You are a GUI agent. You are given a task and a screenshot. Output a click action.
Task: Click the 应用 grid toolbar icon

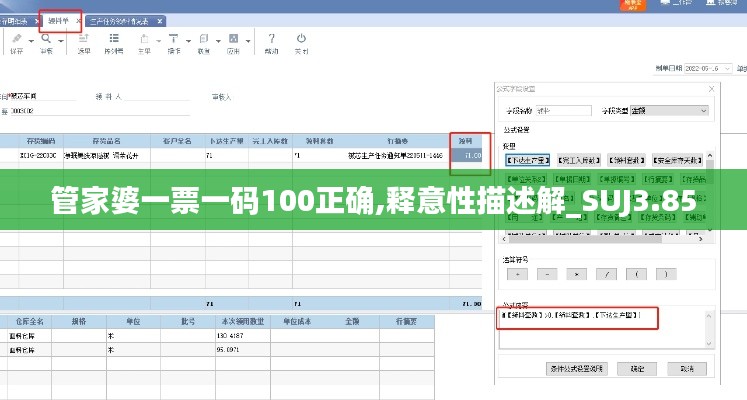point(233,39)
